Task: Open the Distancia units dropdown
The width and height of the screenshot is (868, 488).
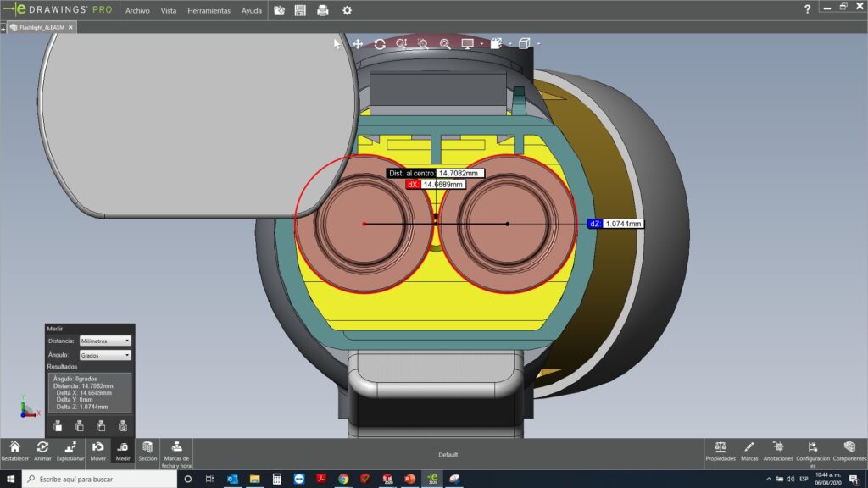Action: pos(104,341)
